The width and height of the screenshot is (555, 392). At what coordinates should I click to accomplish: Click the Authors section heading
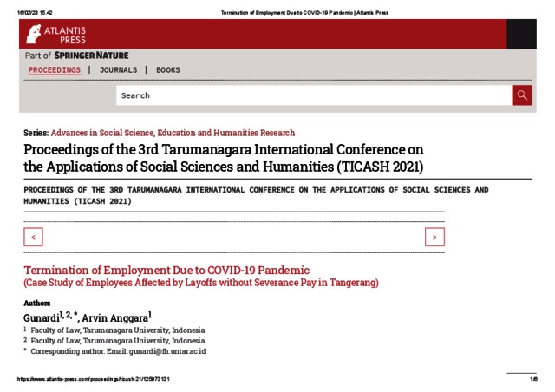(x=37, y=303)
